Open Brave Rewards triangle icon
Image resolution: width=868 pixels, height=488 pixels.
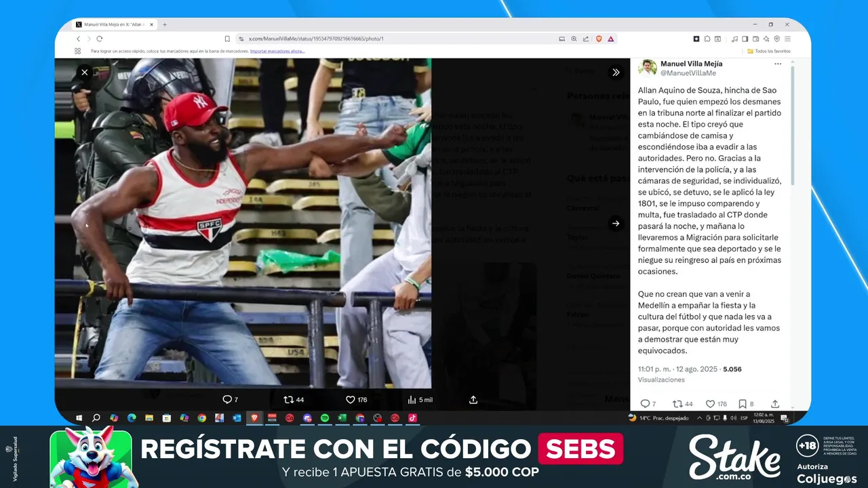(610, 39)
